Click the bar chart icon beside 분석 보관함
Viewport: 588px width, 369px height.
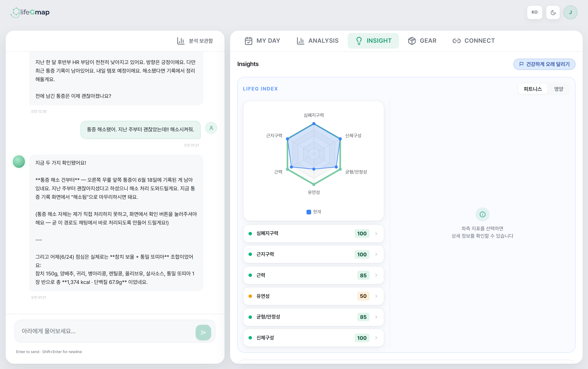click(x=181, y=41)
